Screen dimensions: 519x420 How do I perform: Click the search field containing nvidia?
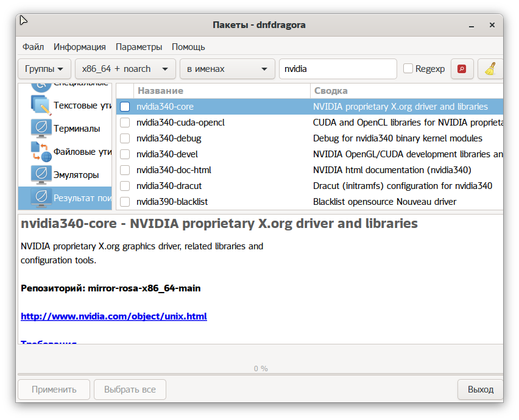337,69
